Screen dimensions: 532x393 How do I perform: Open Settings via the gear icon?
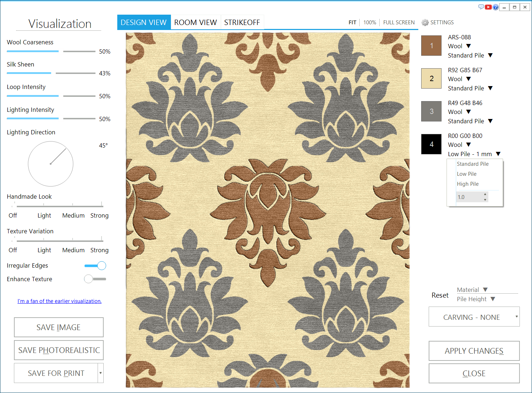[425, 23]
